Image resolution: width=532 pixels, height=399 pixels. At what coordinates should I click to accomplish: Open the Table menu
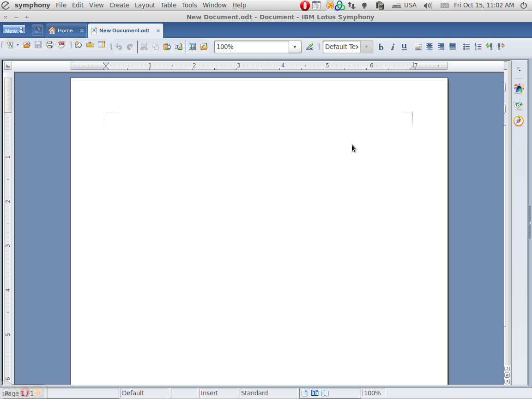click(x=168, y=5)
